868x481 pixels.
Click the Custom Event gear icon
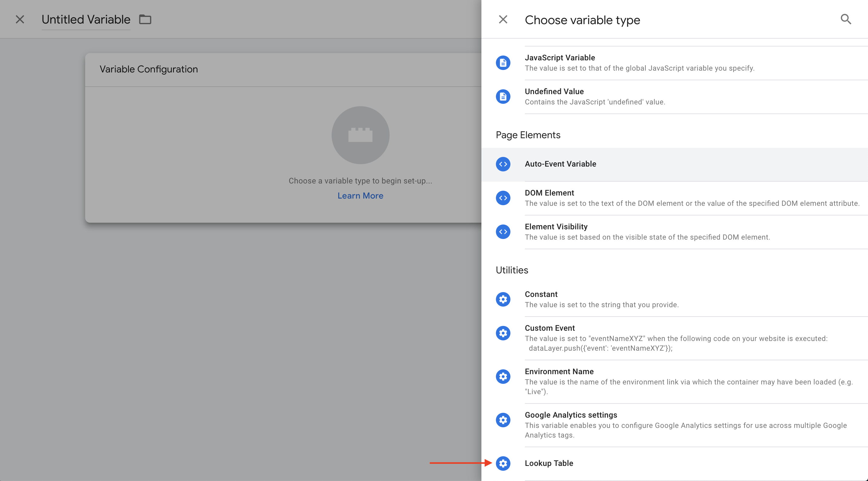pos(503,333)
